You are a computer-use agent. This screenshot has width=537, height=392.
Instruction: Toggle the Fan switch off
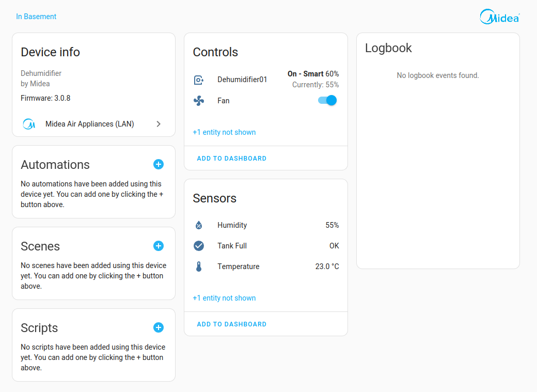(x=327, y=101)
